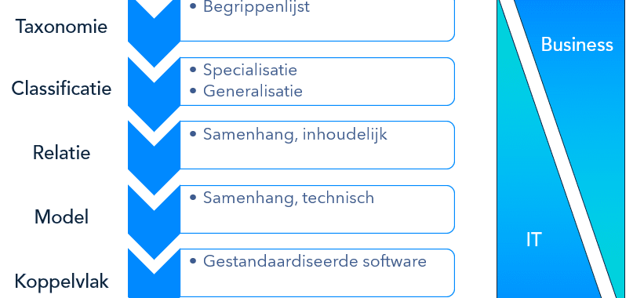
Task: Click the Begrippenlijst bullet text
Action: [257, 7]
